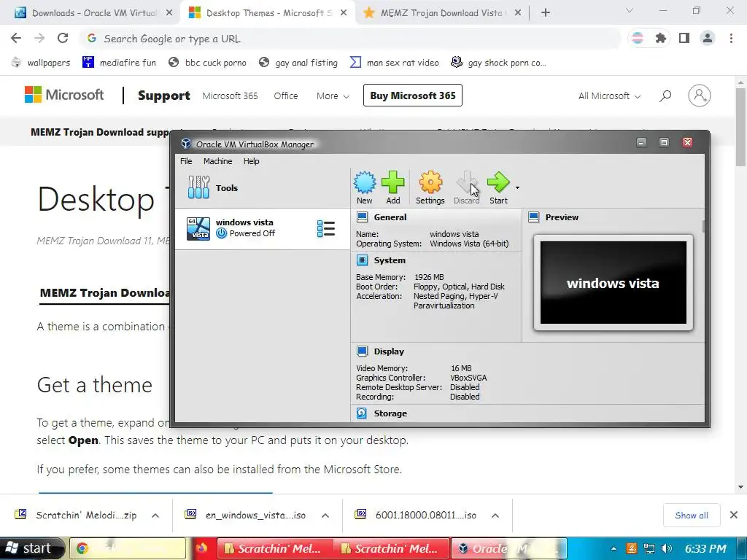This screenshot has width=747, height=560.
Task: Open VM Settings gear icon
Action: pyautogui.click(x=430, y=187)
